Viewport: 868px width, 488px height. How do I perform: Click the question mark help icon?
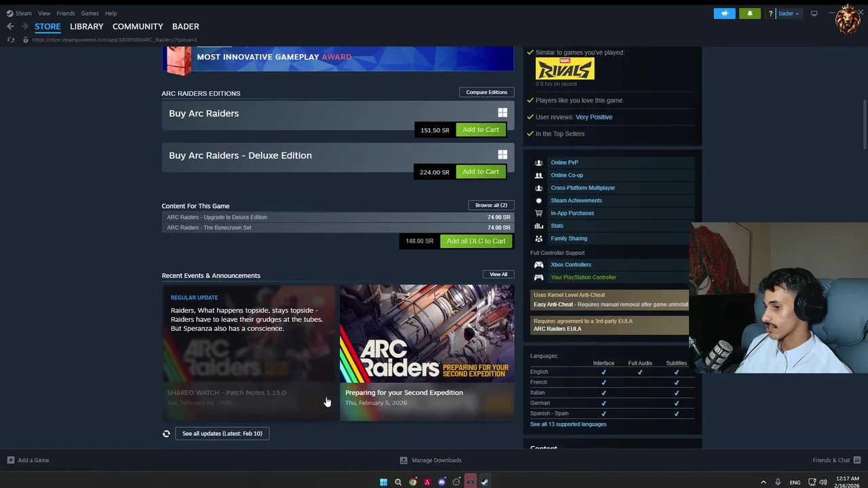pos(770,14)
